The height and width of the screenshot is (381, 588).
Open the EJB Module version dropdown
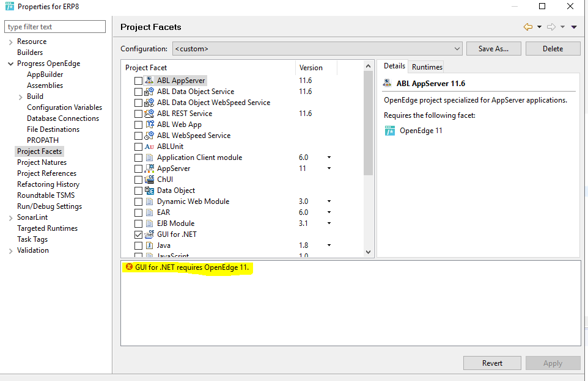click(329, 223)
